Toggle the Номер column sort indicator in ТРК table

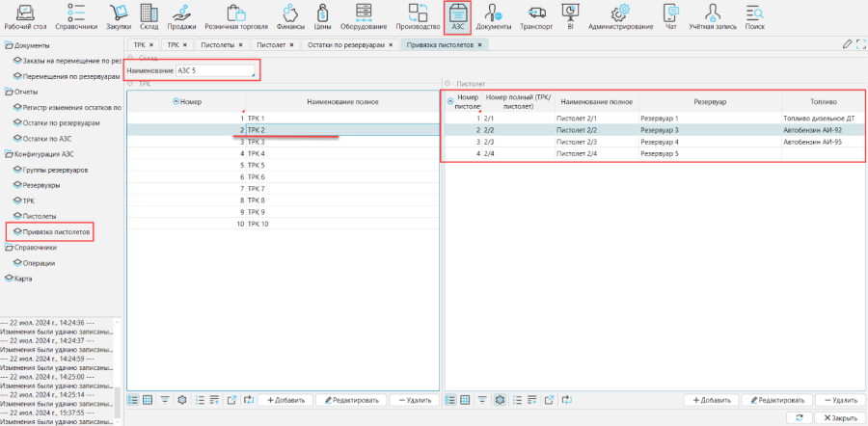175,101
